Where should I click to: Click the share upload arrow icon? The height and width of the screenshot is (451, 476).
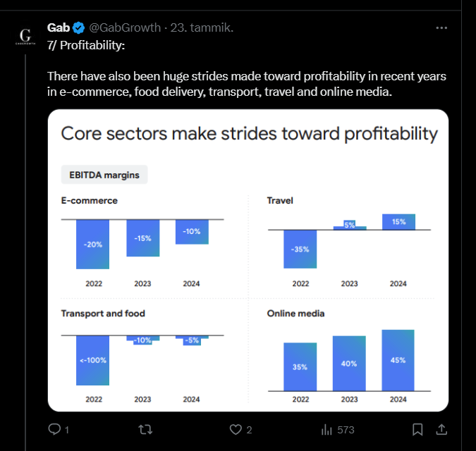tap(441, 429)
